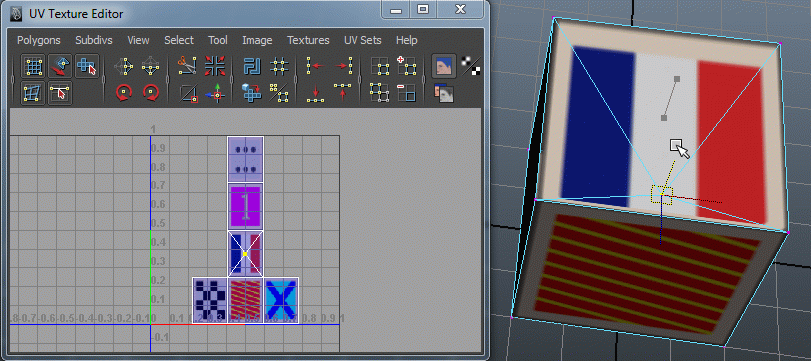Select the UV Lattice tool icon
Screen dimensions: 811x361
click(34, 66)
